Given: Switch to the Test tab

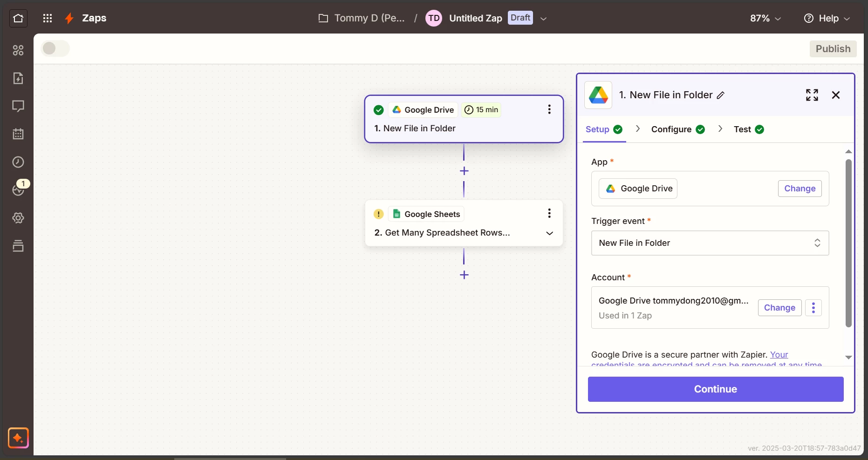Looking at the screenshot, I should click(749, 129).
